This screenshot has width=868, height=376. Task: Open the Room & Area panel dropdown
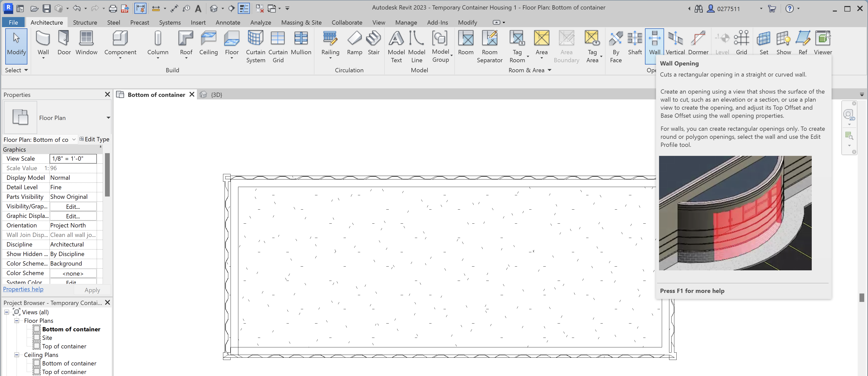point(550,70)
